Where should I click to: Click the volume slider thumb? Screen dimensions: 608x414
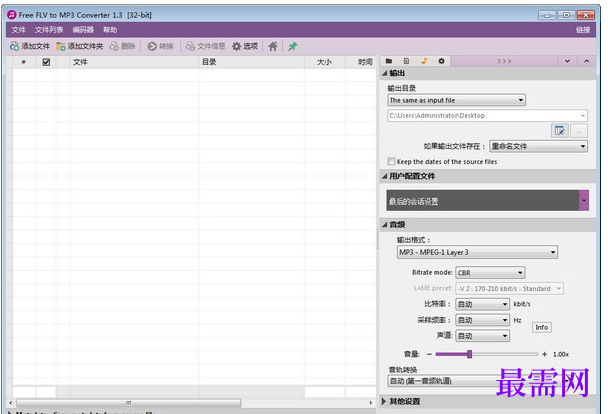[470, 354]
